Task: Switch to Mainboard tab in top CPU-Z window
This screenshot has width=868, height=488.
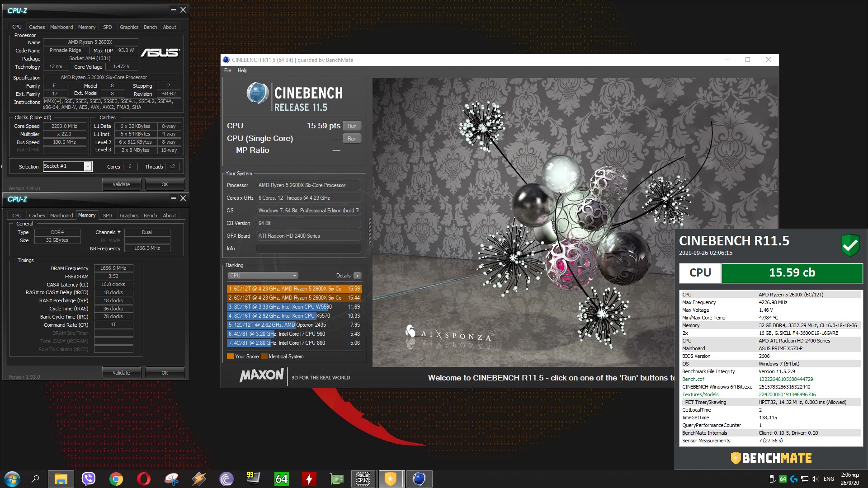Action: (61, 27)
